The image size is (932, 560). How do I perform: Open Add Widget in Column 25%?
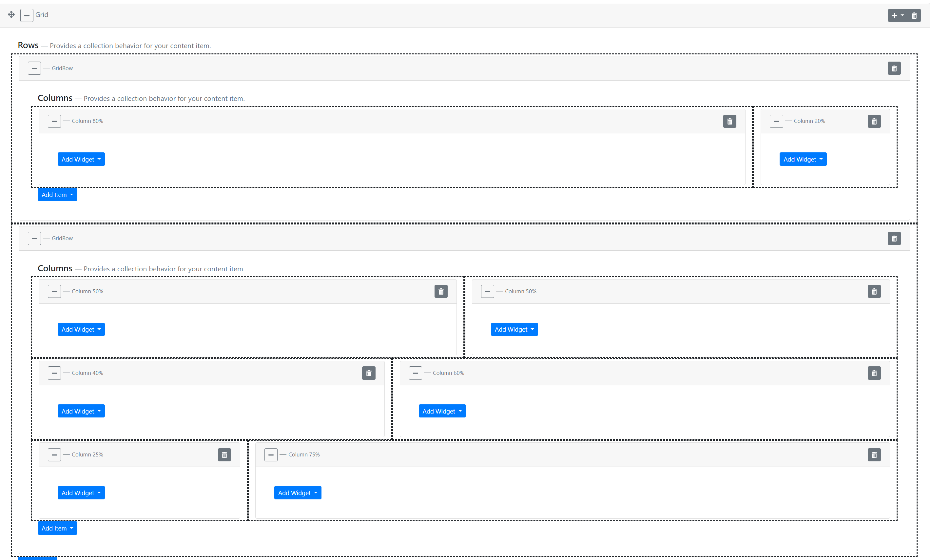pos(81,493)
